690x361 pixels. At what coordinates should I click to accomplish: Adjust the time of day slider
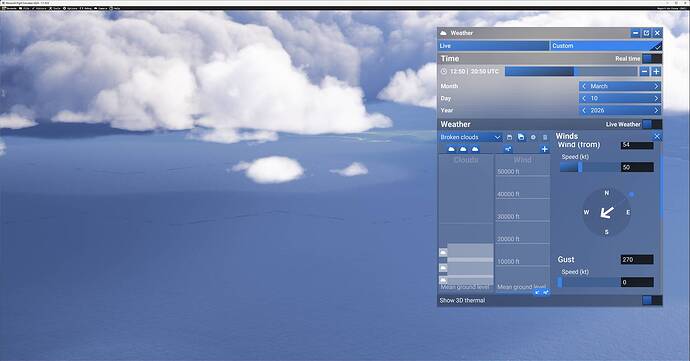click(570, 71)
